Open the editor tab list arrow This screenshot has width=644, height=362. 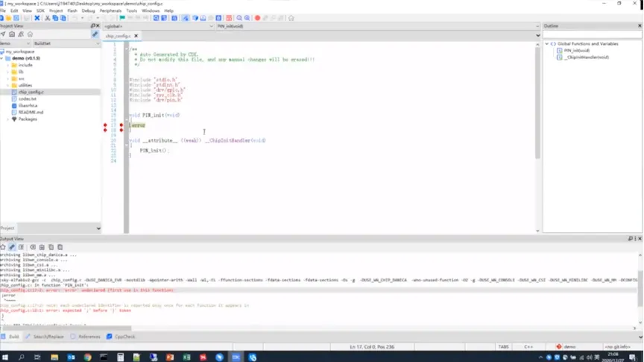[x=538, y=36]
